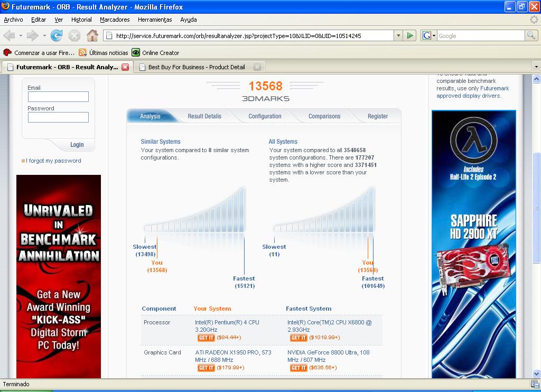Click the I forgot my password link

[x=53, y=161]
